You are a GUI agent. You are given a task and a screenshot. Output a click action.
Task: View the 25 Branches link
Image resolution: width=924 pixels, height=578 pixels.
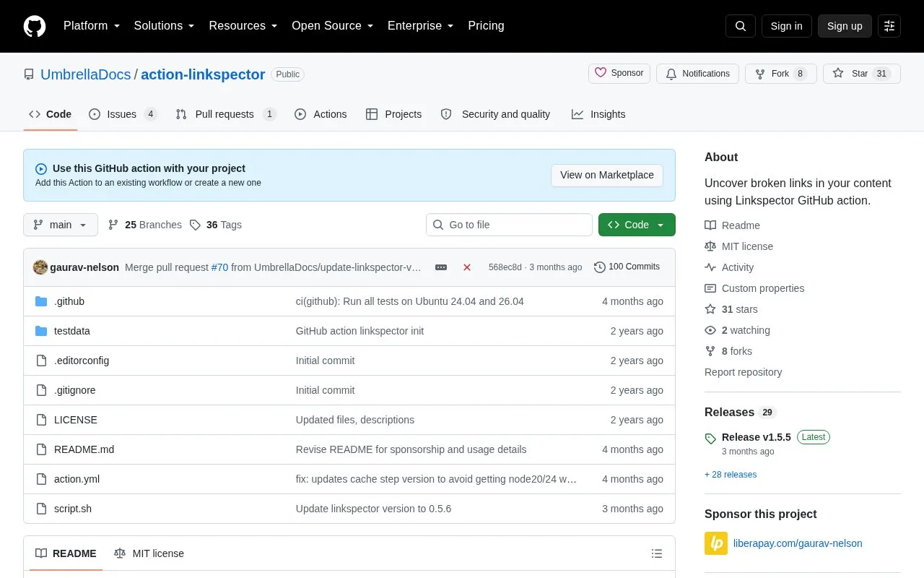click(x=145, y=225)
